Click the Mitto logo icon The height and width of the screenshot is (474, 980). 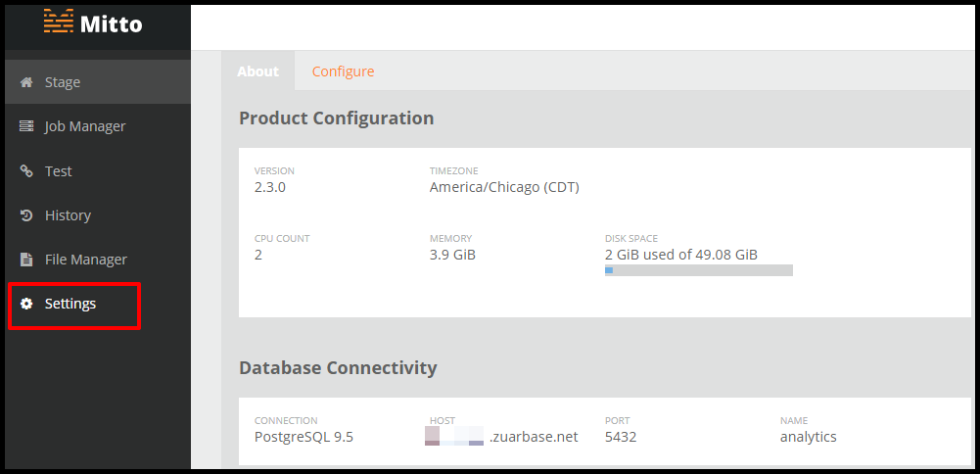(59, 22)
